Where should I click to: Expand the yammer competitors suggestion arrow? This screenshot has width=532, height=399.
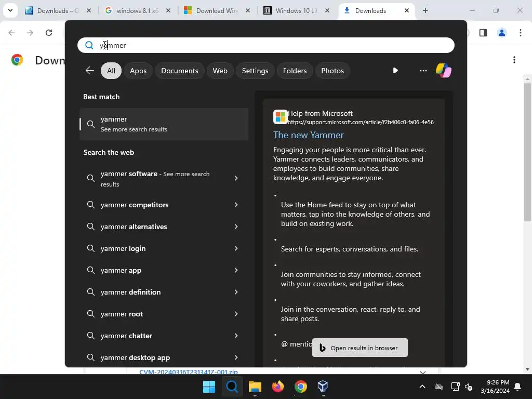pos(236,205)
